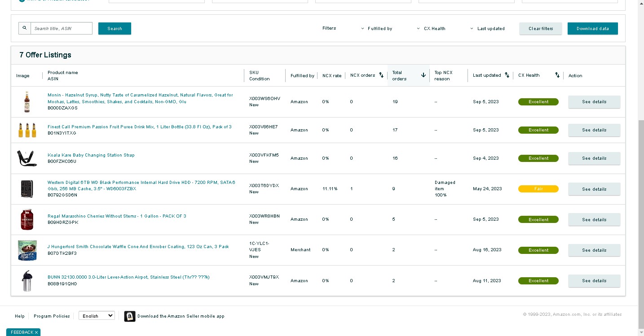644x336 pixels.
Task: Open the Western Digital hard drive image
Action: click(27, 189)
